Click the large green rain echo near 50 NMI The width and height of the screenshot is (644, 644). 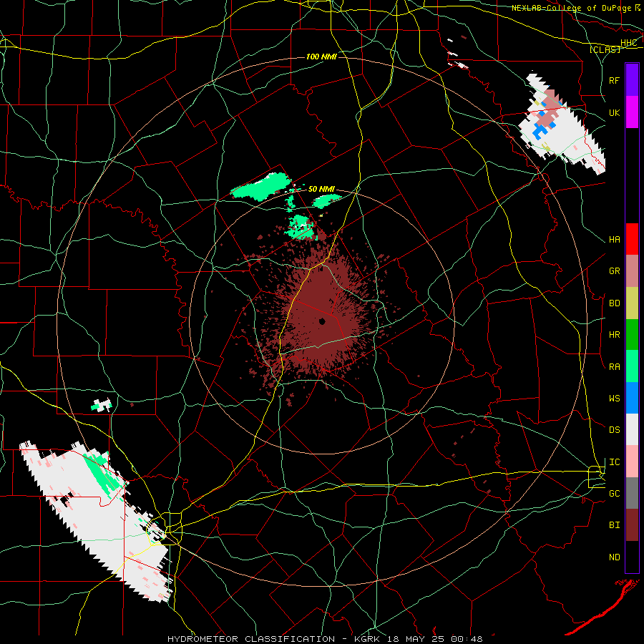coord(260,187)
